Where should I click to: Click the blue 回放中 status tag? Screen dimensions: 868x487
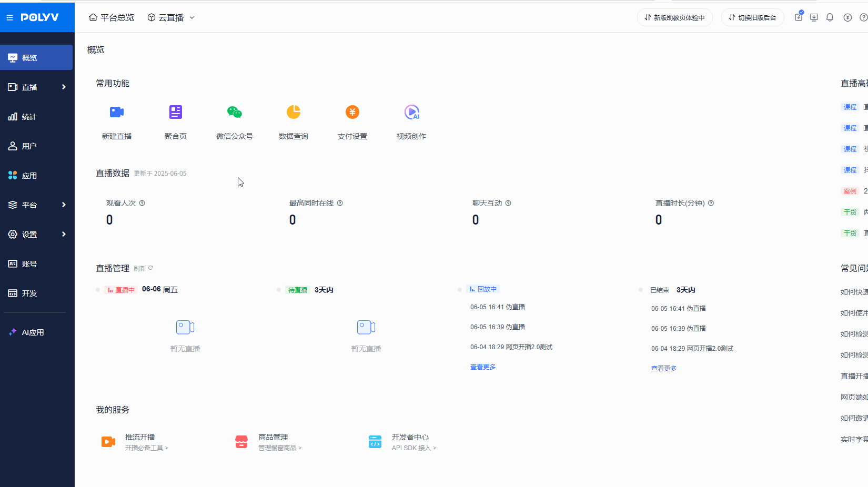483,289
